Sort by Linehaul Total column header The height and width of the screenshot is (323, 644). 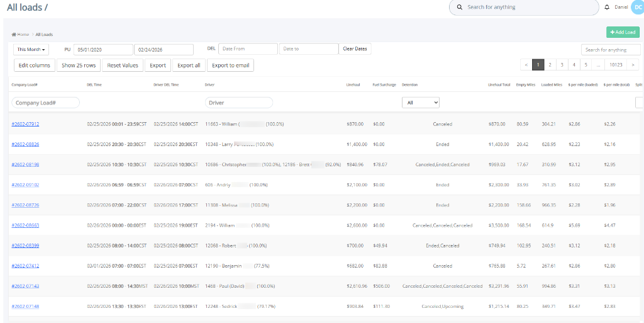coord(499,84)
